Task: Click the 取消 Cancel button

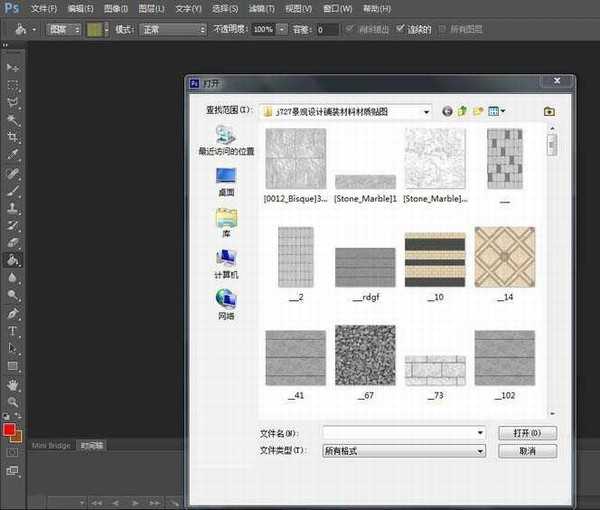Action: (x=527, y=452)
